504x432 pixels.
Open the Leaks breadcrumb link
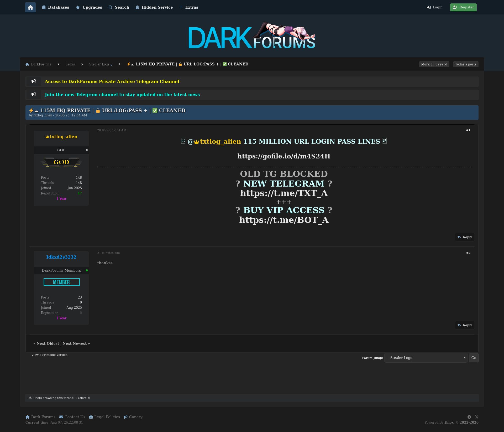click(x=70, y=64)
